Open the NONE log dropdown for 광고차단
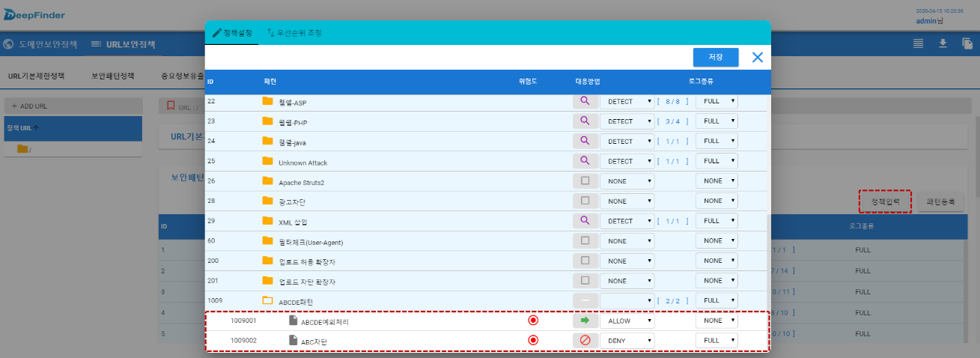This screenshot has height=358, width=980. [716, 201]
